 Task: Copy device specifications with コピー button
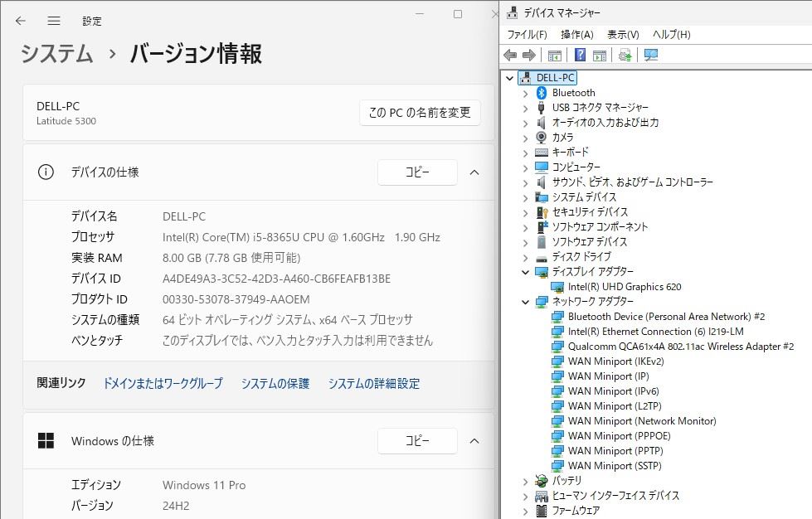point(417,172)
